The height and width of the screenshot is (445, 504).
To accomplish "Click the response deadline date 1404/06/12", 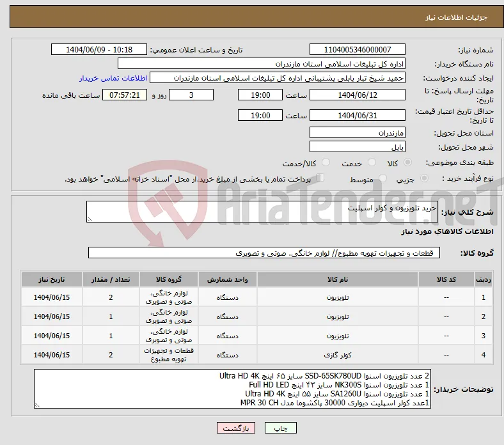I will point(358,95).
